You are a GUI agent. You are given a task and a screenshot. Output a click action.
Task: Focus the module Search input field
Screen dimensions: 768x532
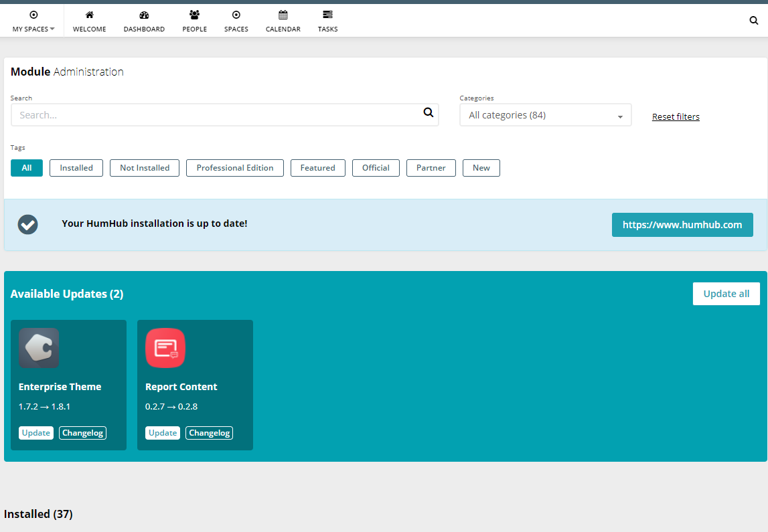point(225,115)
